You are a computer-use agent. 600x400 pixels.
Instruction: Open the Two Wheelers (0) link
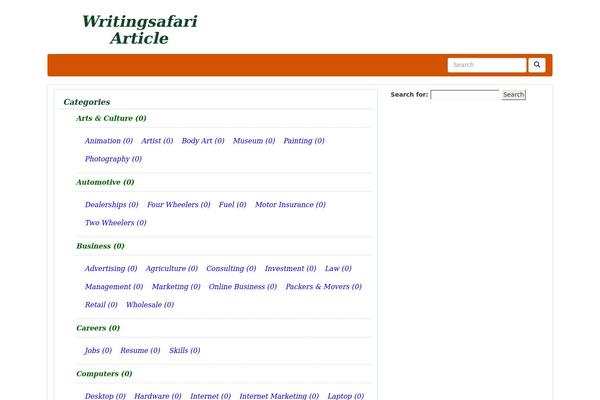coord(116,223)
